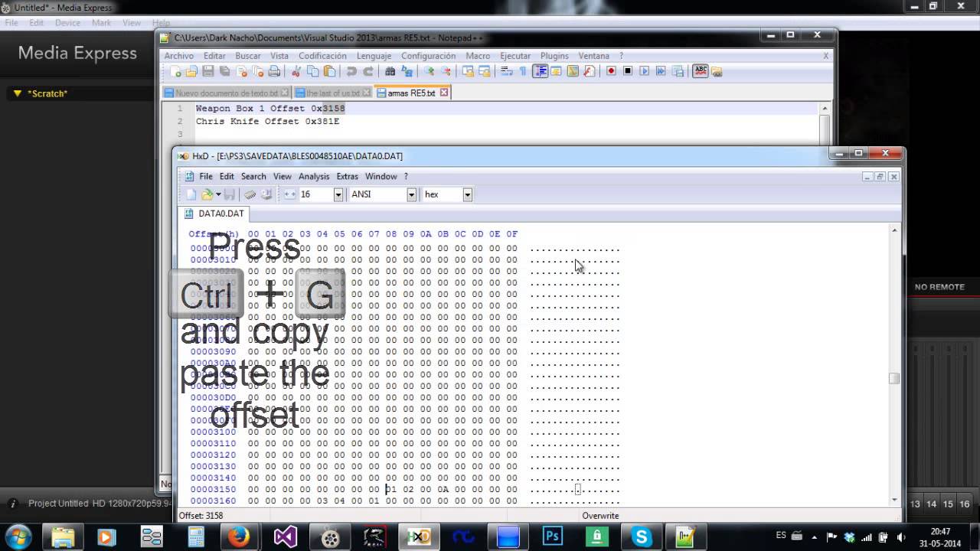Open RAM editor chip icon in HxD
Screen dimensions: 980x551
click(x=250, y=194)
